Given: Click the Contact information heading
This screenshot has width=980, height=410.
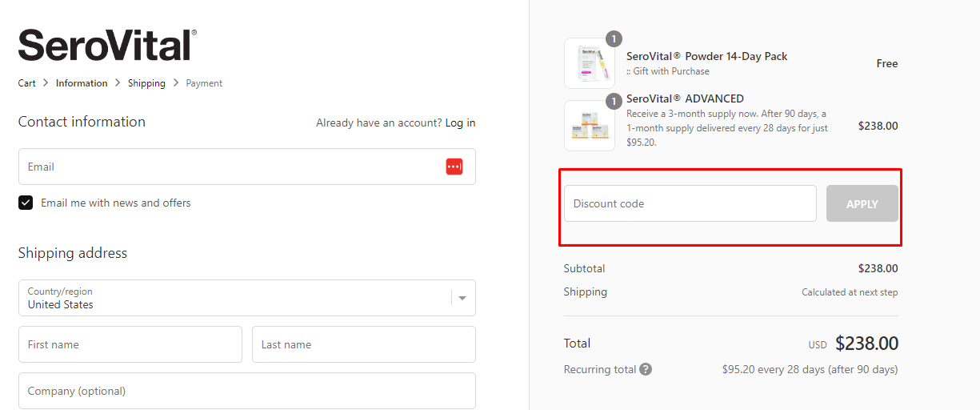Looking at the screenshot, I should coord(82,122).
